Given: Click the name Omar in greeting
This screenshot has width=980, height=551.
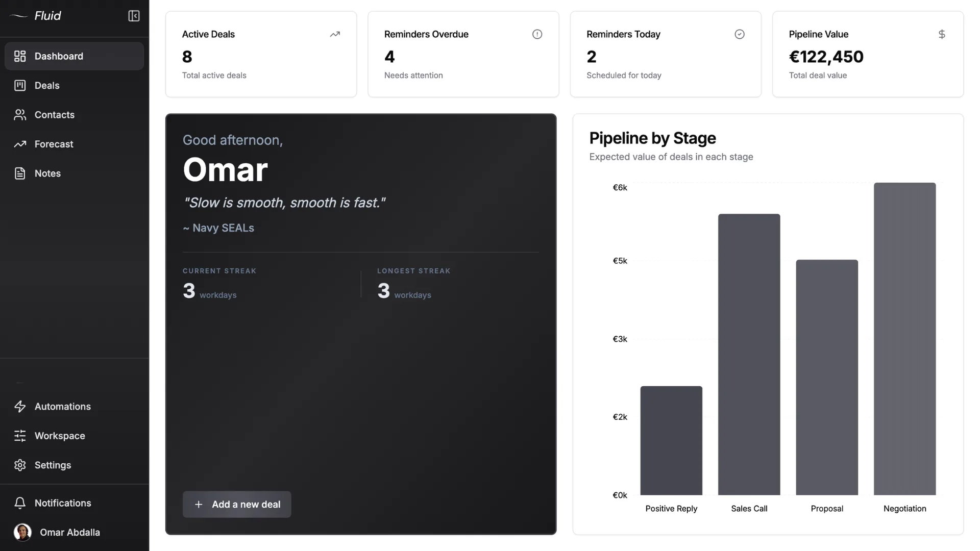Looking at the screenshot, I should [225, 170].
